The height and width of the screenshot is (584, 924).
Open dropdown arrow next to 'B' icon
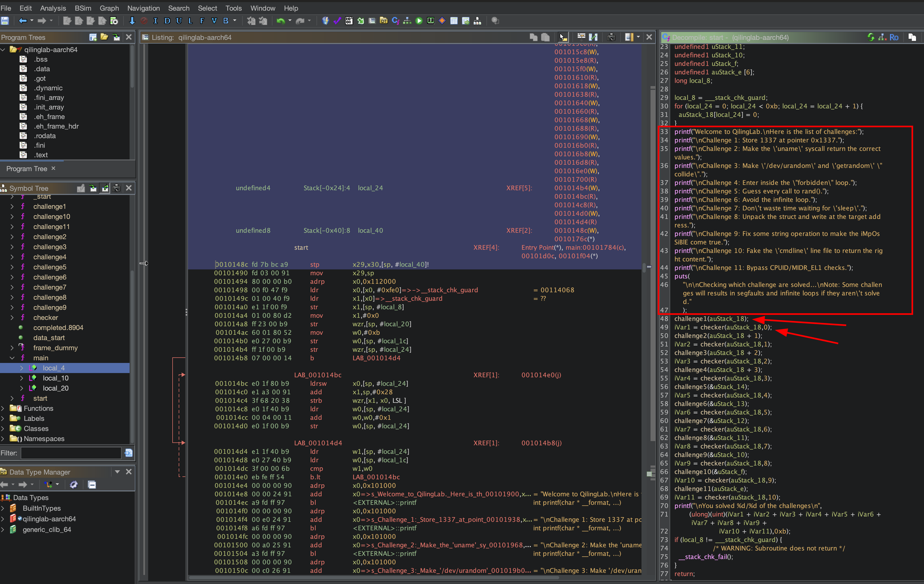tap(235, 21)
